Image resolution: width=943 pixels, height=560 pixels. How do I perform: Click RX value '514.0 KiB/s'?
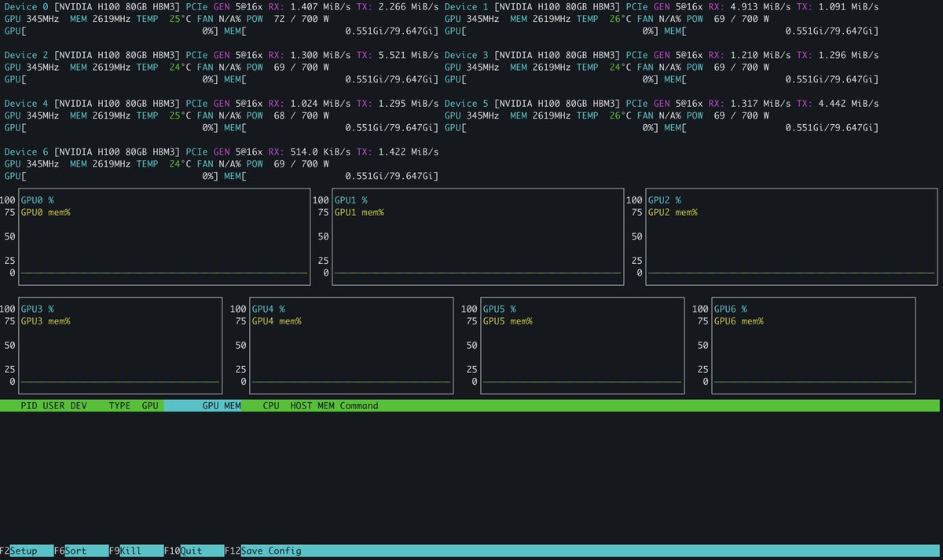tap(321, 152)
